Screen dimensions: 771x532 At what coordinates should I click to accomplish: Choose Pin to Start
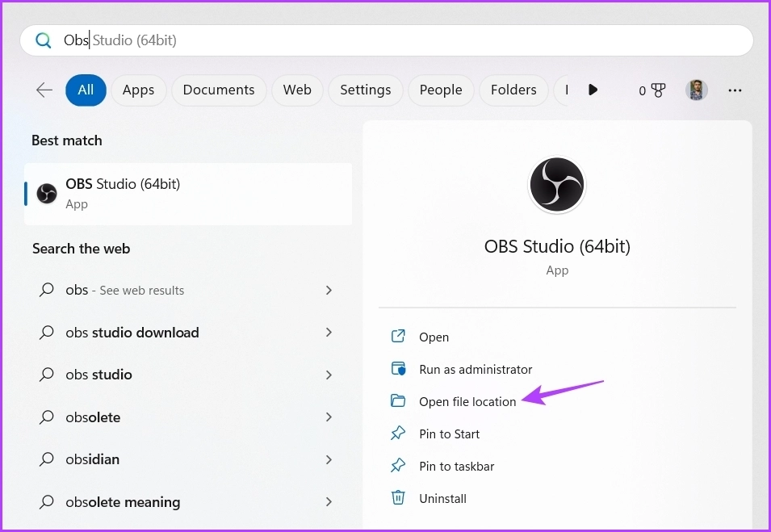449,434
